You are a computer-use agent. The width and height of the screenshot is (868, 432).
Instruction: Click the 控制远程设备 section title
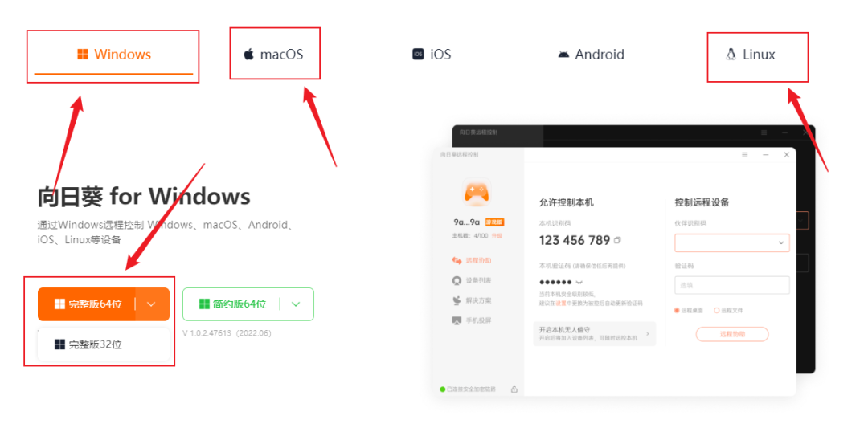[x=702, y=202]
